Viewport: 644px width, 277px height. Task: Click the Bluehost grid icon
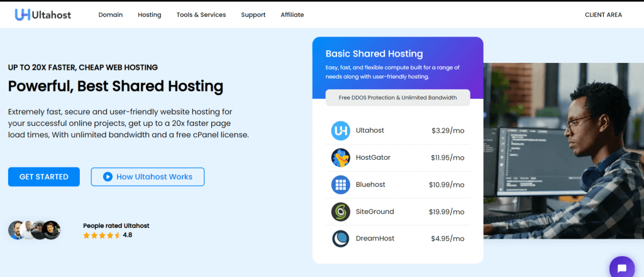tap(340, 185)
